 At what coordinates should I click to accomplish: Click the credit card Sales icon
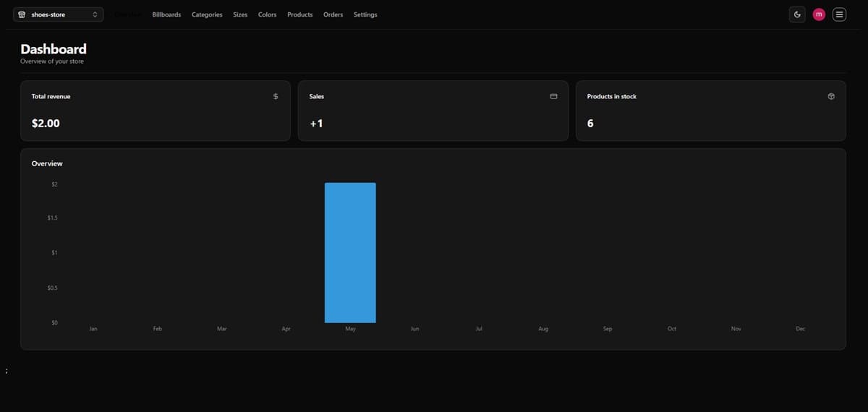click(x=553, y=96)
